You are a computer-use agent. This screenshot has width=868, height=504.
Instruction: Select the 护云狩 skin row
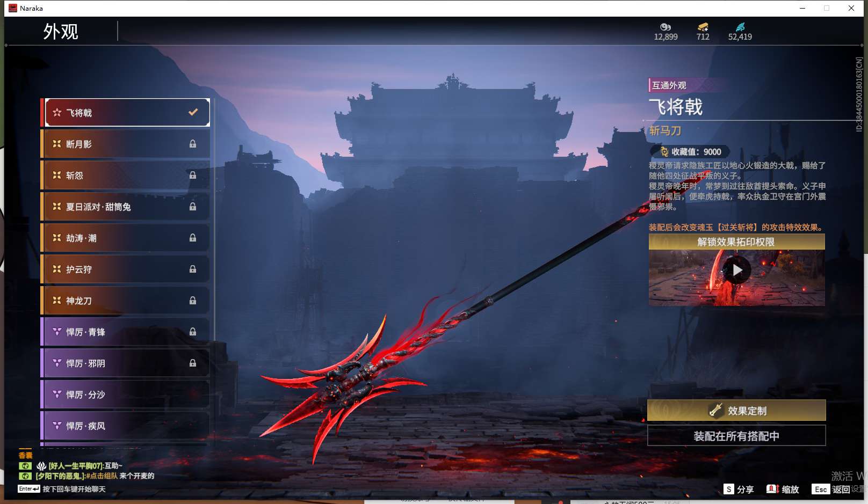coord(126,269)
